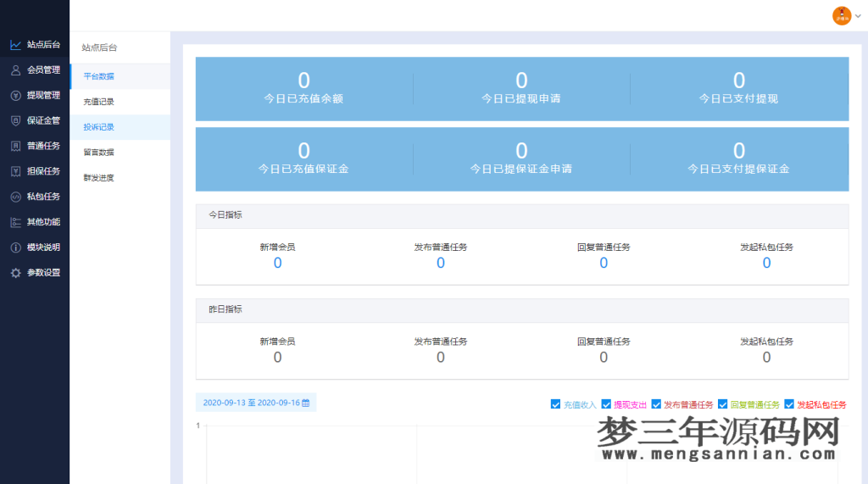Open the 普通任务 menu label

(44, 146)
